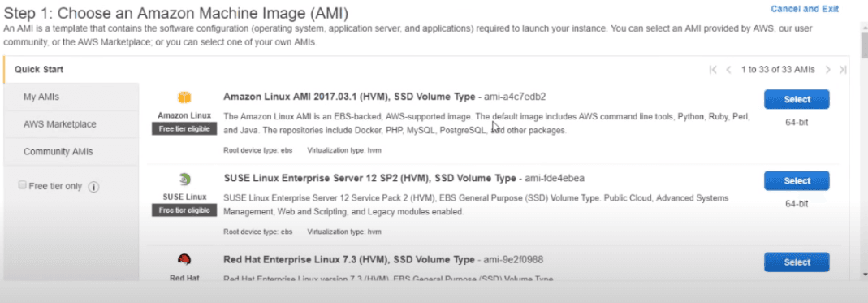Select the Amazon Linux AMI 2017.03.1

coord(797,99)
